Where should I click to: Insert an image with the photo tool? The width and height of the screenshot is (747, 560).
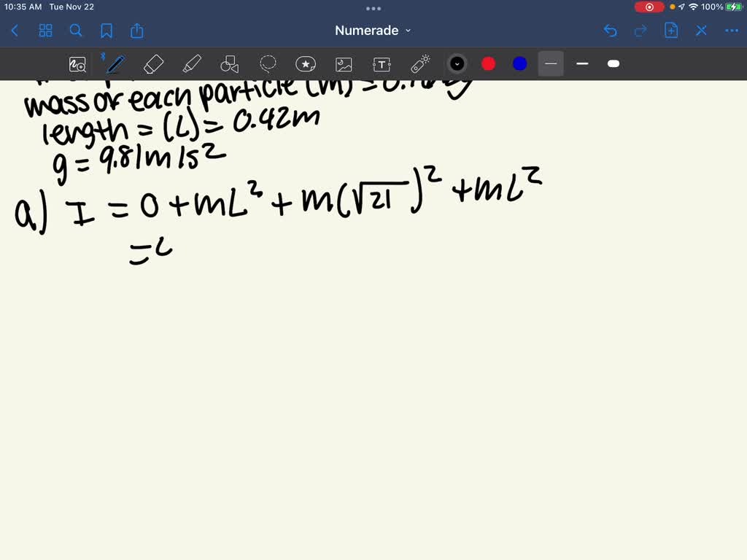pyautogui.click(x=343, y=63)
